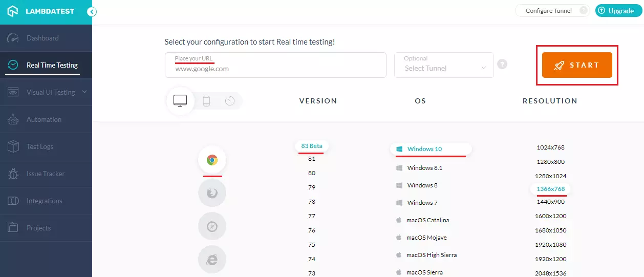Viewport: 644px width, 277px height.
Task: Open the Select Tunnel dropdown
Action: pos(444,65)
